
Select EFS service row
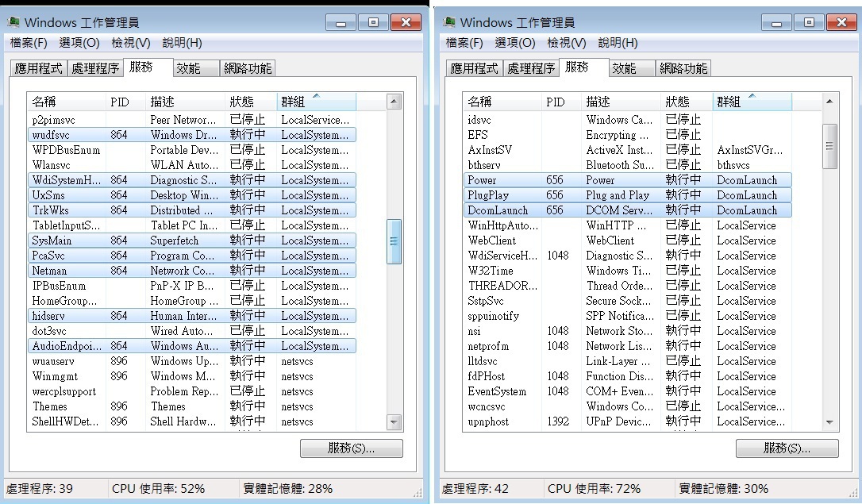point(628,135)
